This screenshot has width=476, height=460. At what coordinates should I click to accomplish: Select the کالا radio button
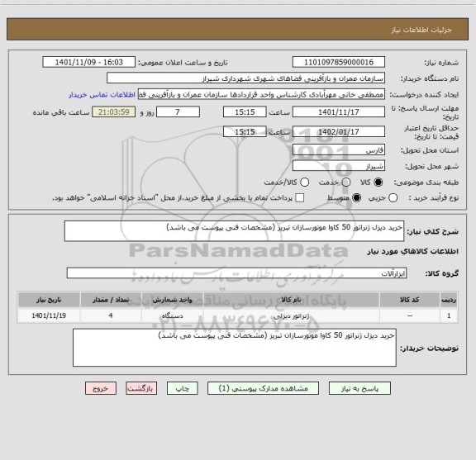(378, 182)
